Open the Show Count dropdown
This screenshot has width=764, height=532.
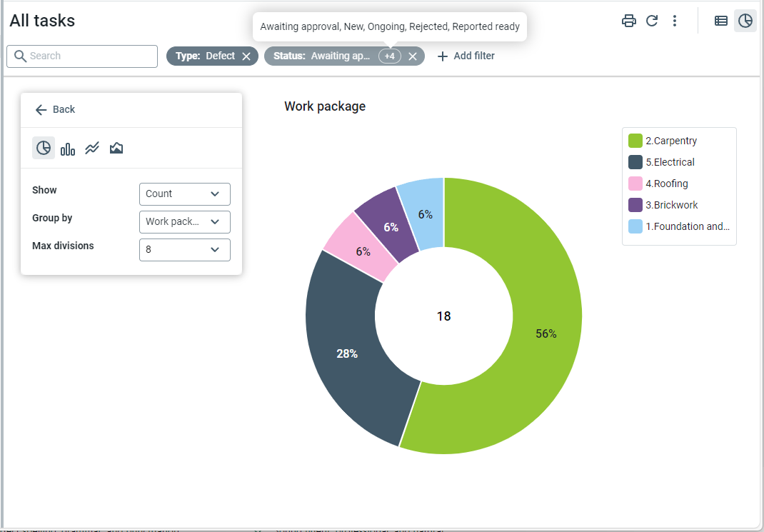coord(184,194)
